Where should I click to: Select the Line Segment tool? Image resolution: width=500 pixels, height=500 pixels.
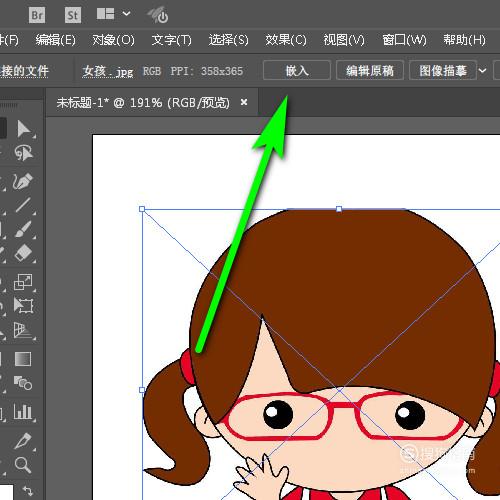point(23,205)
